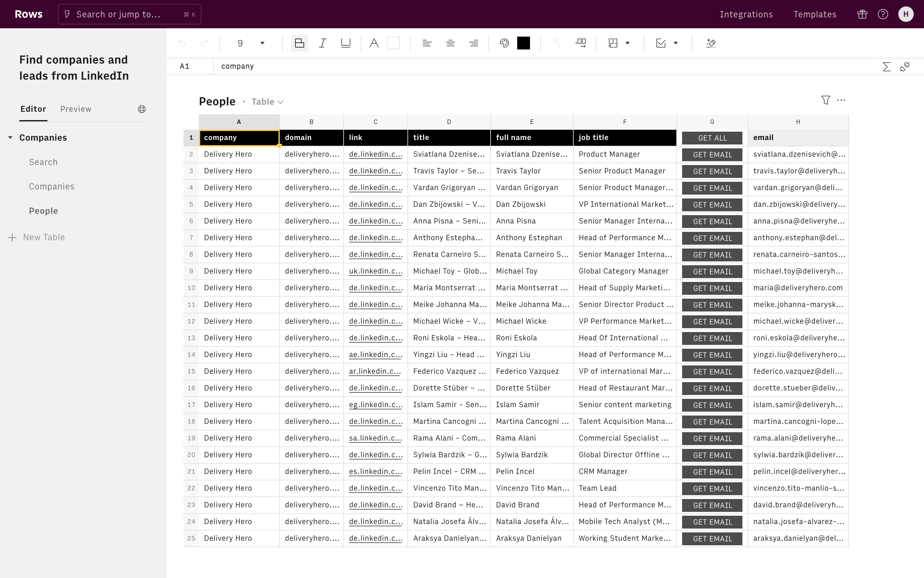
Task: Click the text wrap icon
Action: [581, 43]
